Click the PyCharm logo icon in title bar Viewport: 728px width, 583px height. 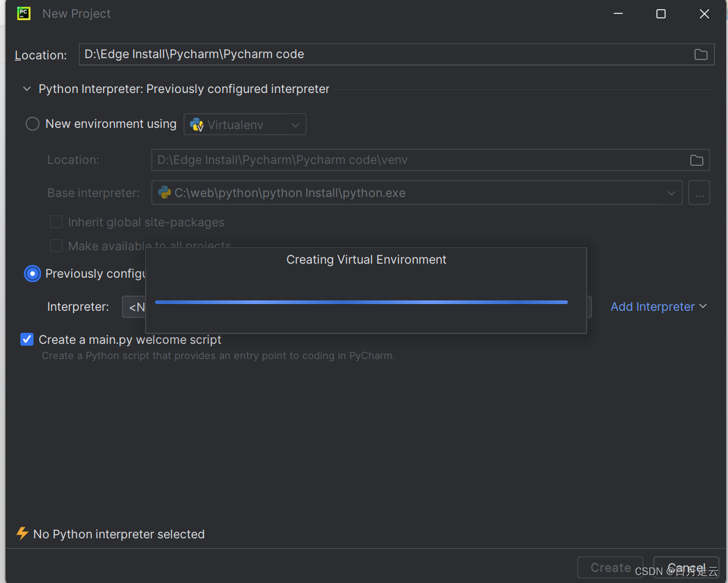click(24, 13)
